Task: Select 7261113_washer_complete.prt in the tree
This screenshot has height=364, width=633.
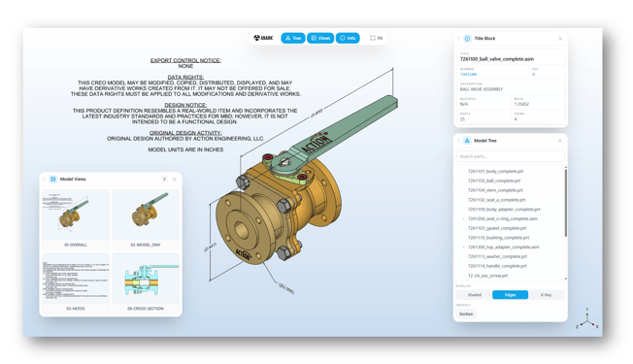Action: 497,256
